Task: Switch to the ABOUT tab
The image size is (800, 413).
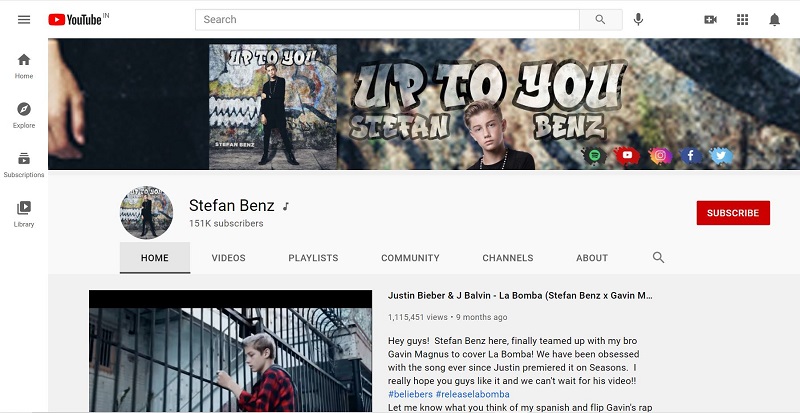Action: [592, 258]
